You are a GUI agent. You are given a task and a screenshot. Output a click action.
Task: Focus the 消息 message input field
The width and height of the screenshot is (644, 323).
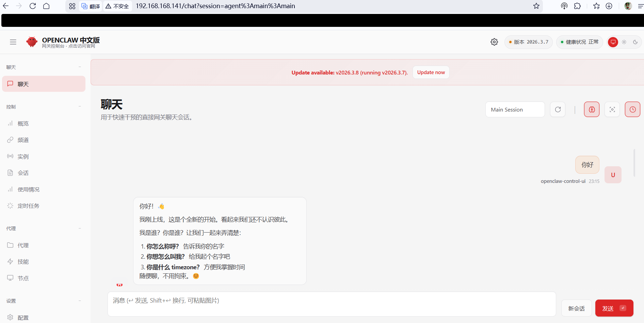tap(332, 304)
